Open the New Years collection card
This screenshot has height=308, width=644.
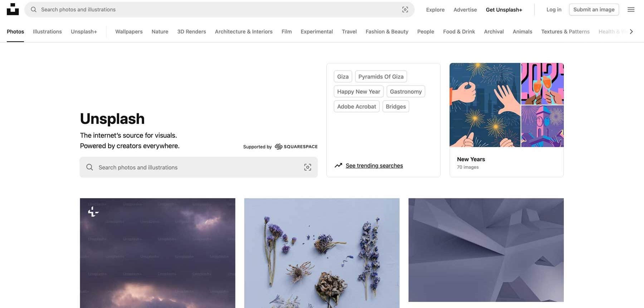tap(507, 120)
